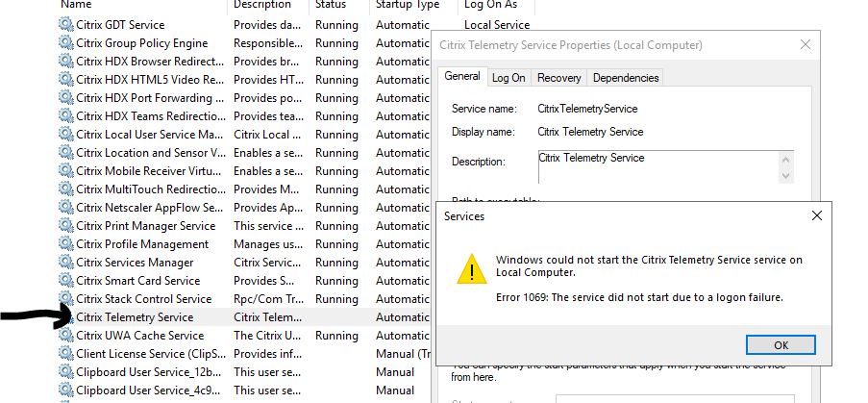The image size is (868, 403).
Task: Close the Services error dialog
Action: (816, 215)
